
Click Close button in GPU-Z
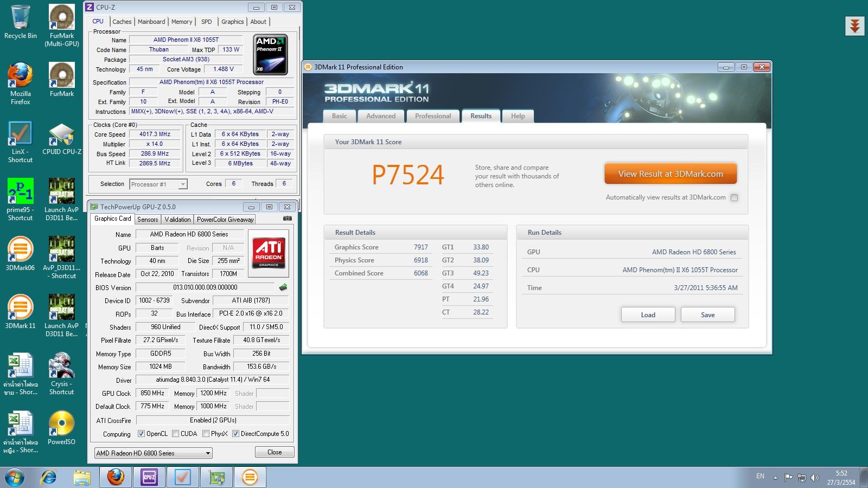275,452
